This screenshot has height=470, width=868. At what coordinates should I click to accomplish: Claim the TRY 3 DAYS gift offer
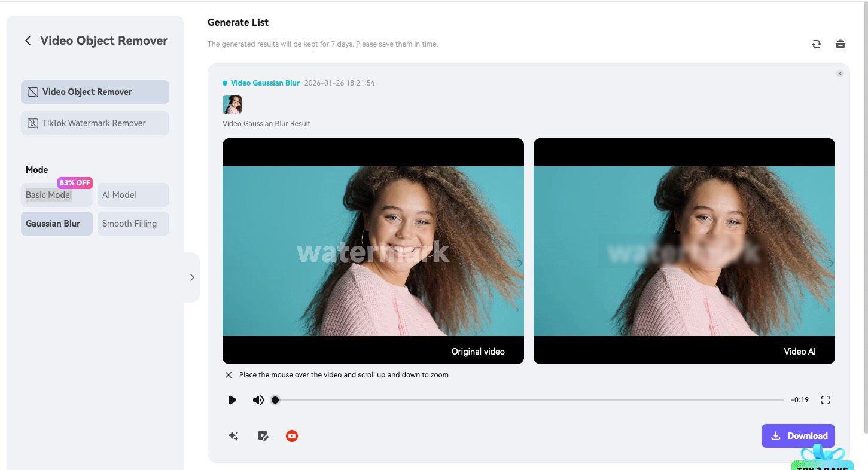pyautogui.click(x=823, y=460)
